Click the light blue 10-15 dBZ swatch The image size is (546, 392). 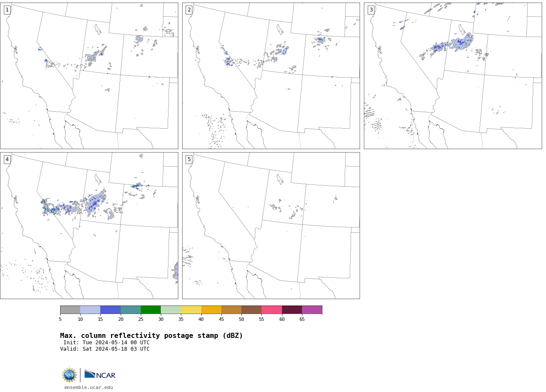coord(90,310)
